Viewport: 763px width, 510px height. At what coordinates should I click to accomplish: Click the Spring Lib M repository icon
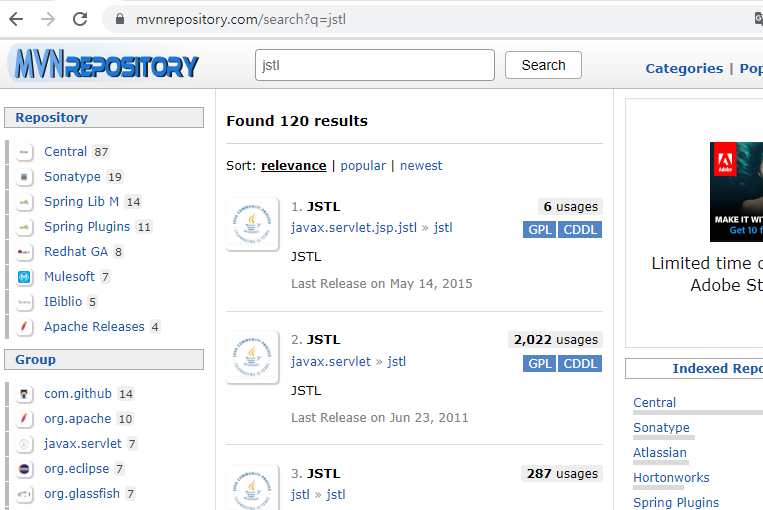point(24,201)
